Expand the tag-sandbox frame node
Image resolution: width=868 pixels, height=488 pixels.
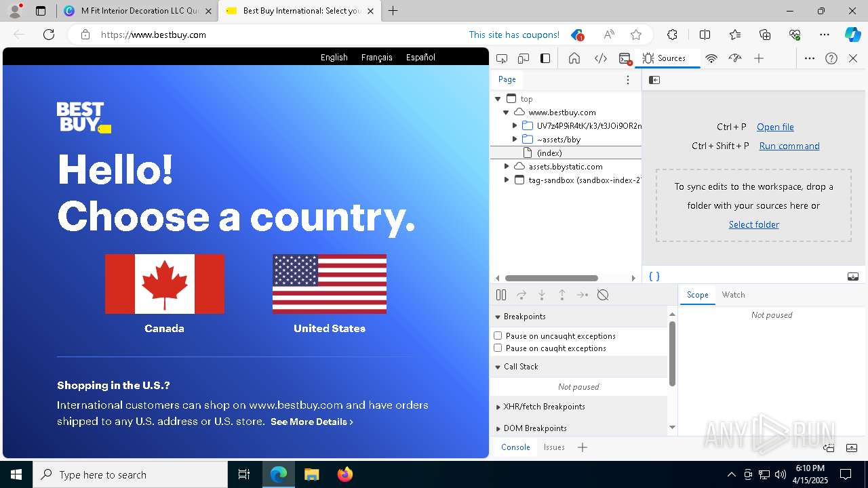coord(507,180)
